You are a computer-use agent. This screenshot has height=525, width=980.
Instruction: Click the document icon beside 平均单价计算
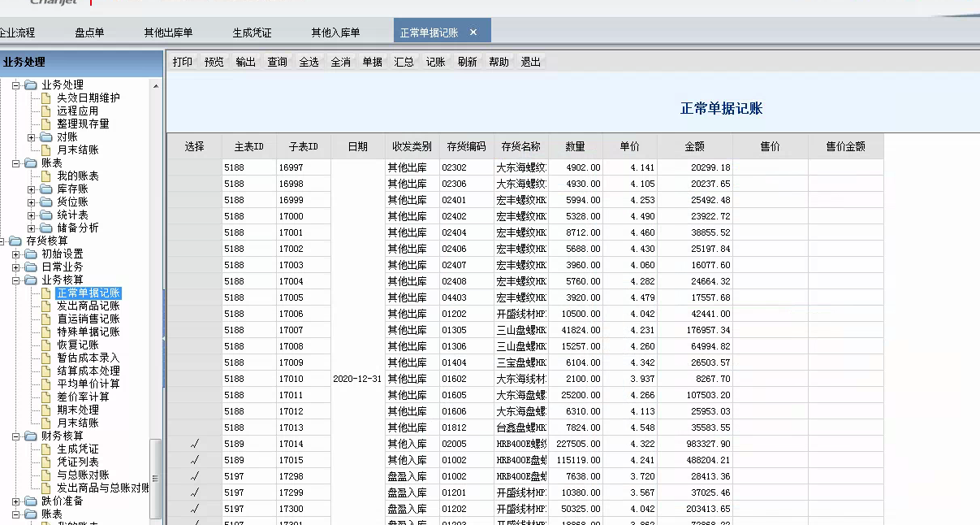coord(46,384)
